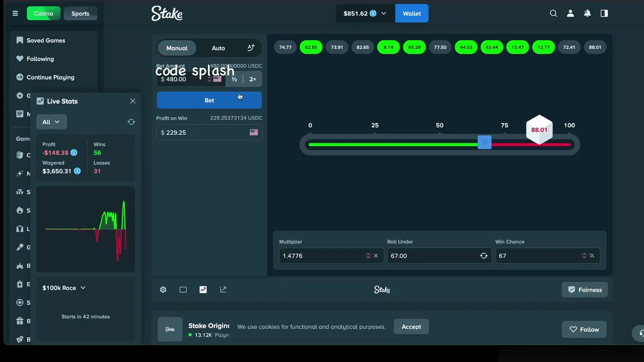Screen dimensions: 644x362
Task: Switch to the Sports section
Action: coord(80,14)
